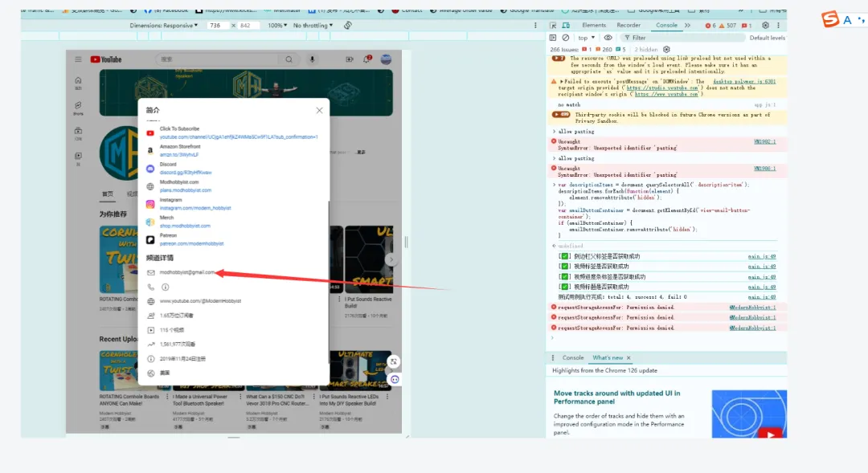Expand the top context selector
Image resolution: width=868 pixels, height=473 pixels.
(587, 38)
